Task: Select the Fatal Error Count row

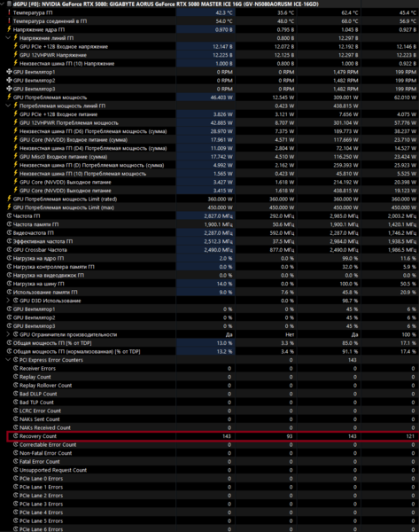Action: 209,461
